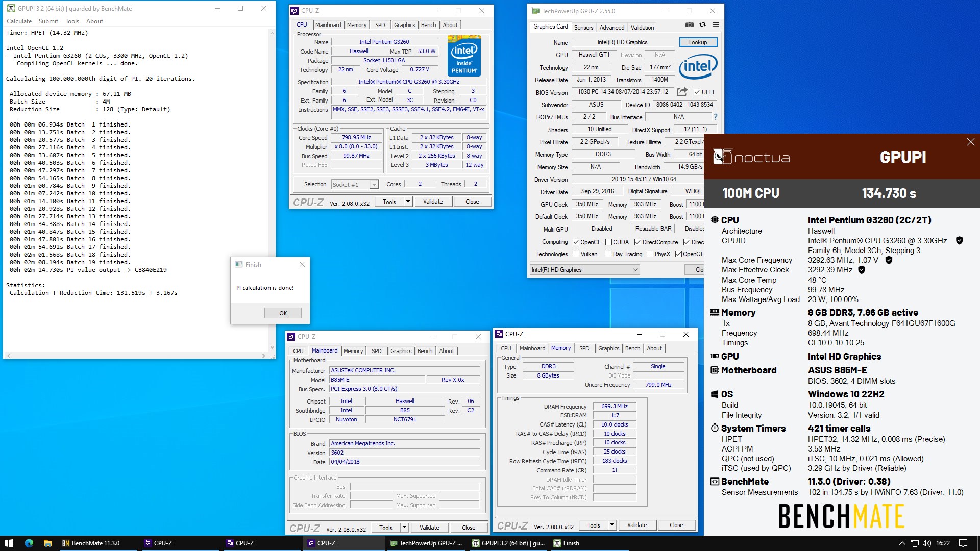Expand Tools arrow in the Memory CPU-Z window

612,525
